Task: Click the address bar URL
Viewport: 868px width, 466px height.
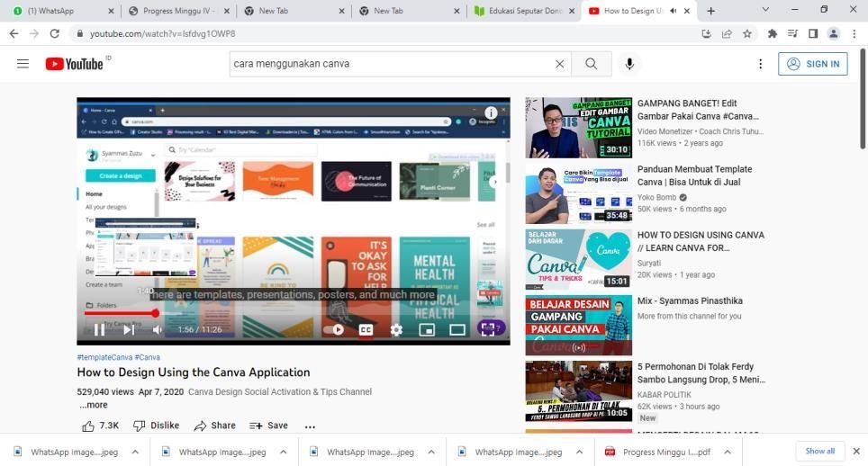Action: point(163,33)
